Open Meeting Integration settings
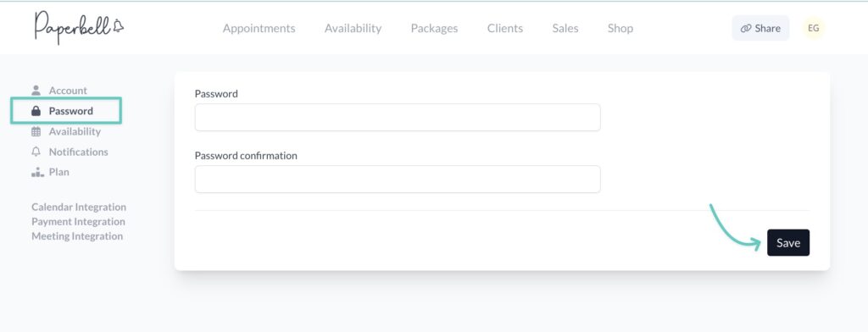The height and width of the screenshot is (332, 868). pos(77,236)
